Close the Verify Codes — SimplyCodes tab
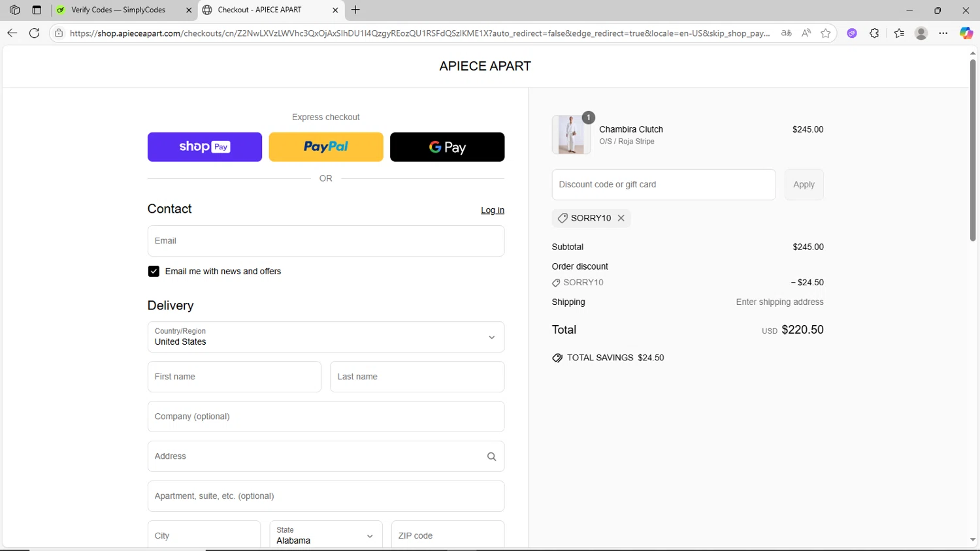 point(189,10)
